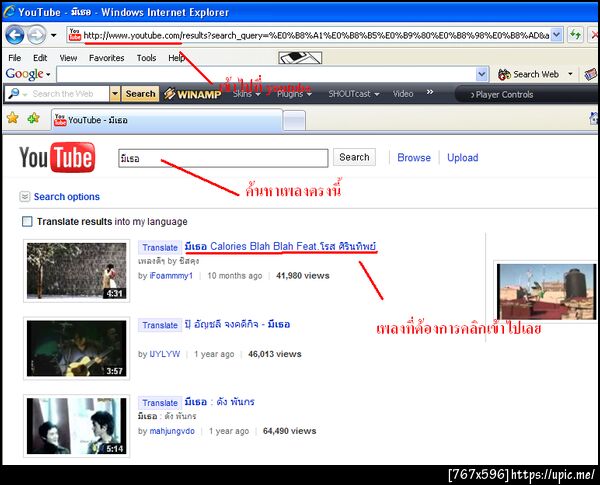600x485 pixels.
Task: Open the มีเธอ : ดัง พันกร video link
Action: [x=220, y=402]
